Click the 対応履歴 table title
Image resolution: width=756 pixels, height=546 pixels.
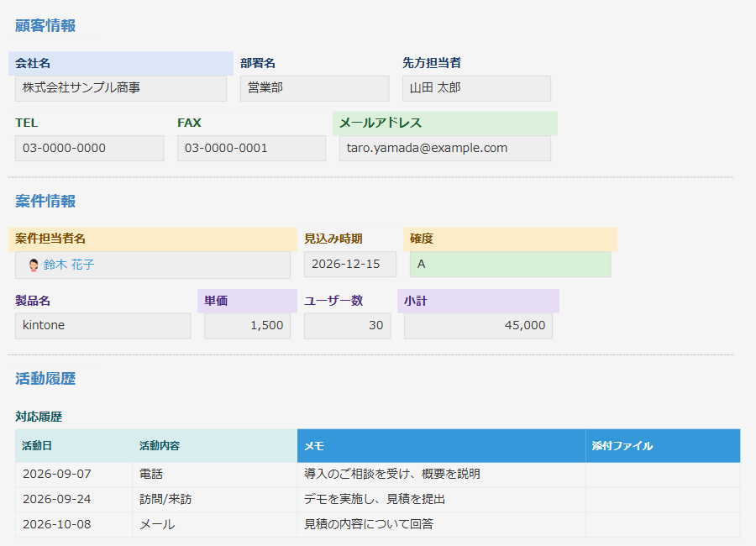39,417
